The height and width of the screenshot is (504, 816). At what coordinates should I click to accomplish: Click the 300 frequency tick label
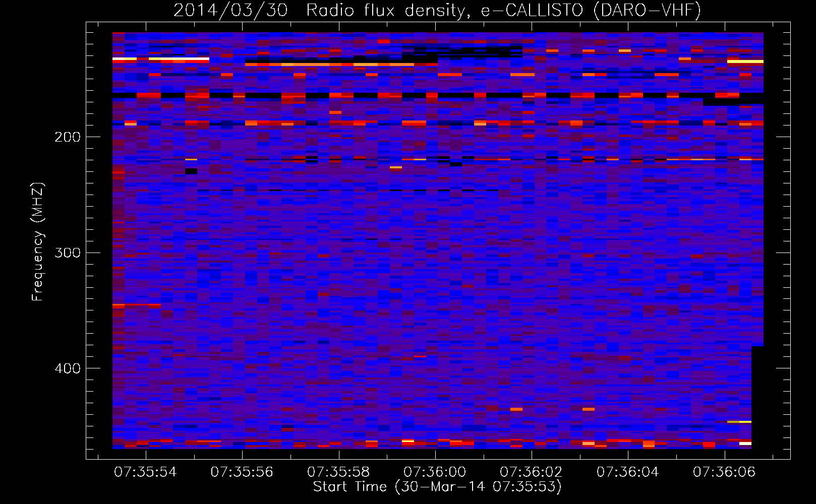pyautogui.click(x=68, y=253)
